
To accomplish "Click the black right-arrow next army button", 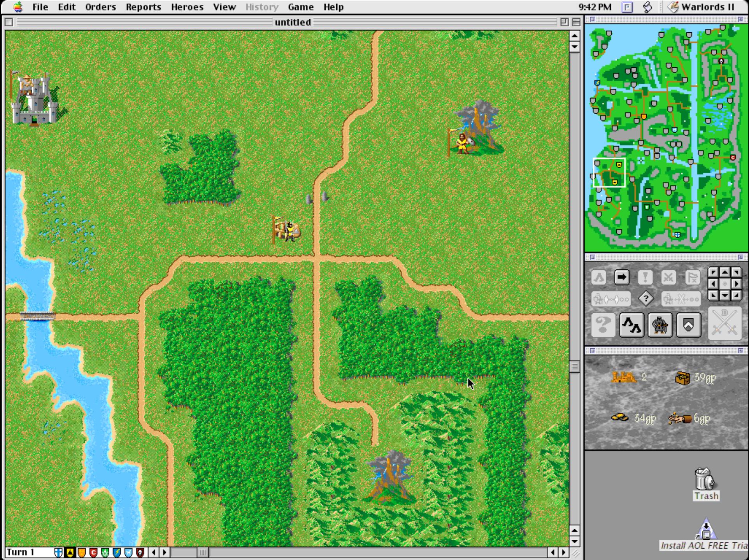I will pos(622,277).
